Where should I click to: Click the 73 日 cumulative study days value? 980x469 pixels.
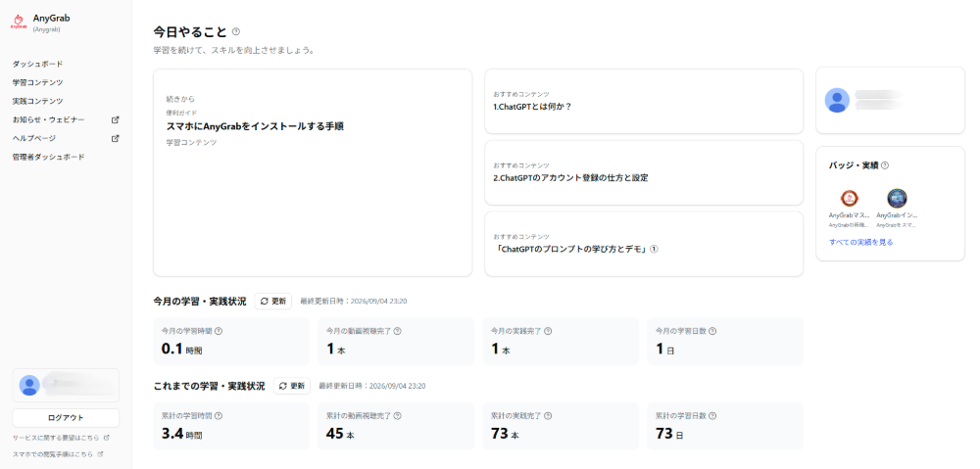(669, 434)
